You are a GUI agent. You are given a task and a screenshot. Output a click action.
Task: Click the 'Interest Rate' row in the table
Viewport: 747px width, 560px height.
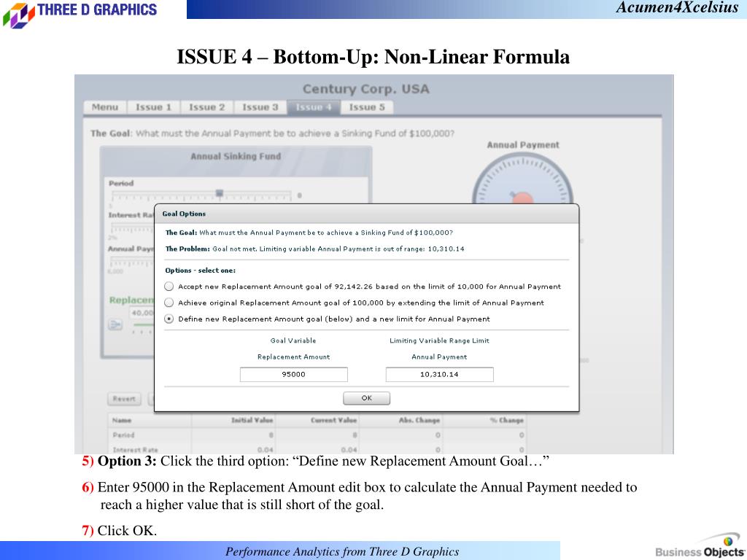[318, 449]
